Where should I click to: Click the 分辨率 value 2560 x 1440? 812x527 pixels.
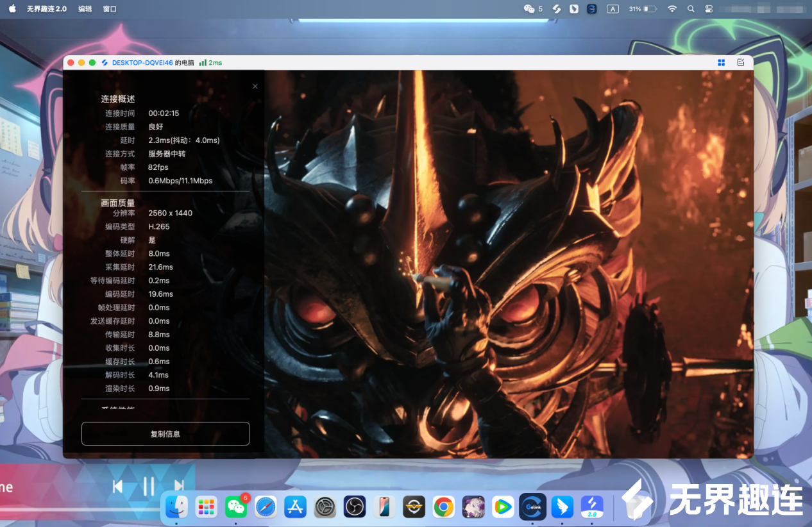pyautogui.click(x=171, y=213)
